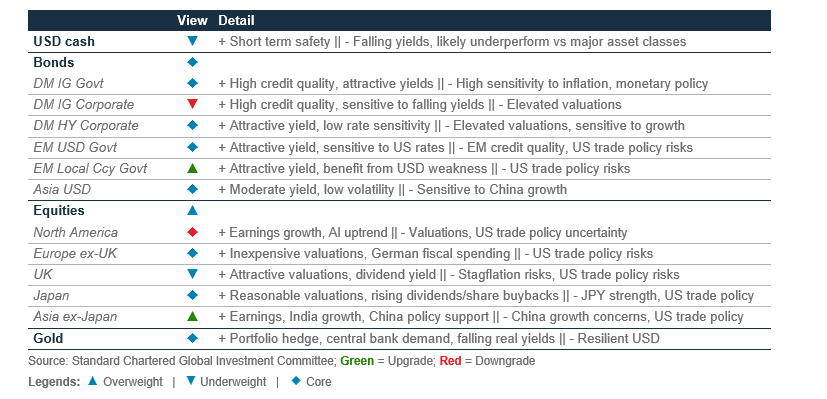The width and height of the screenshot is (827, 399).
Task: Click the green triangle for Asia ex-Japan
Action: tap(193, 316)
